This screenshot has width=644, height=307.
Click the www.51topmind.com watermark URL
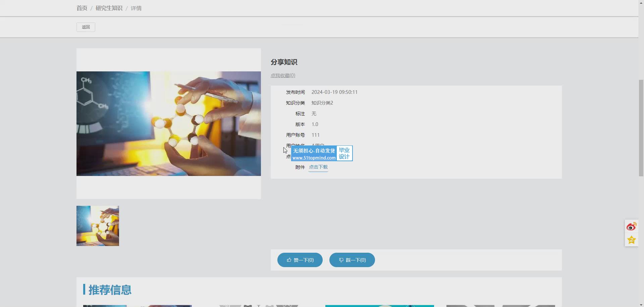tap(314, 158)
